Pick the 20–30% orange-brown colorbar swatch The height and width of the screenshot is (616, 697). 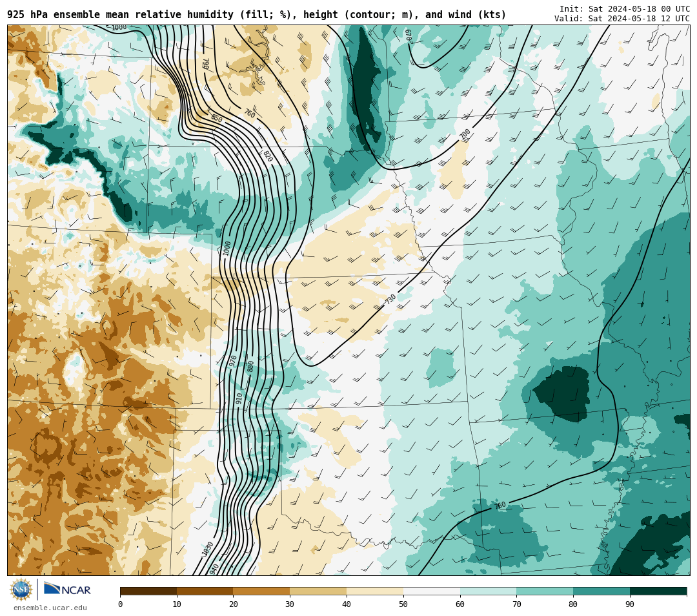click(x=261, y=591)
